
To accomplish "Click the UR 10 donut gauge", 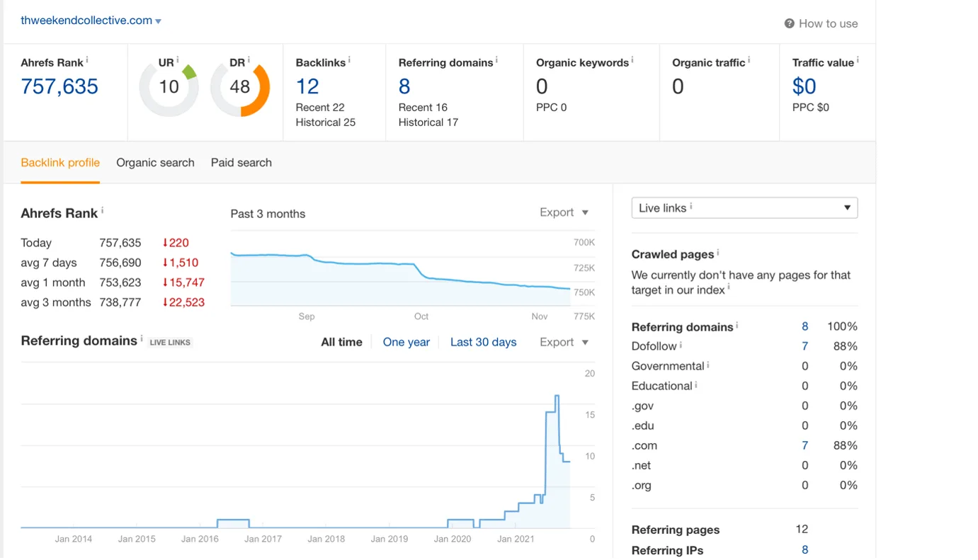I will (169, 87).
